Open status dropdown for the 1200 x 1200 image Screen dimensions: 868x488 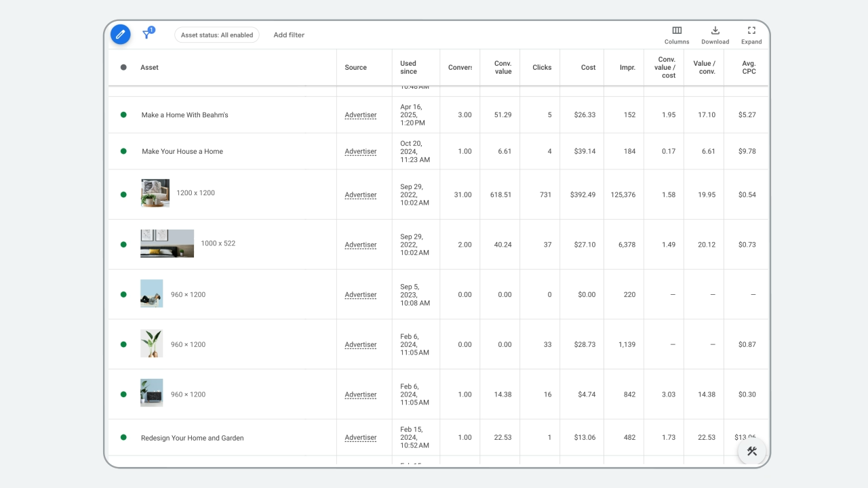[123, 195]
